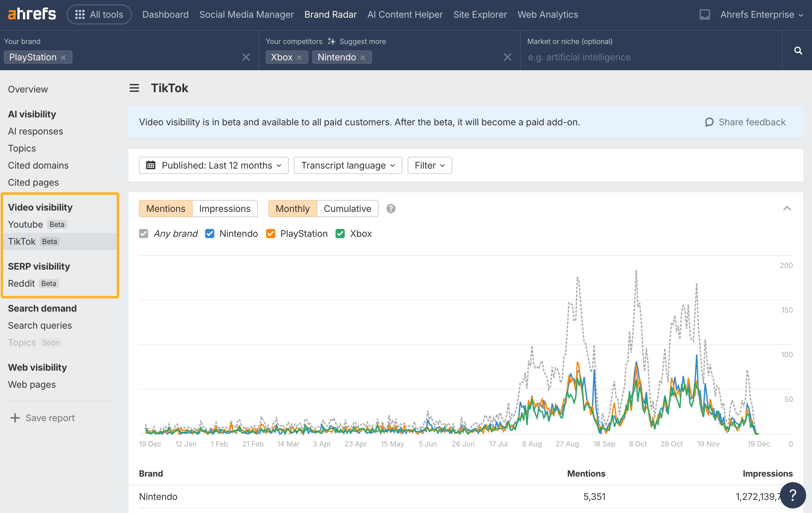The image size is (812, 513).
Task: Remove the PlayStation brand tag
Action: click(63, 57)
